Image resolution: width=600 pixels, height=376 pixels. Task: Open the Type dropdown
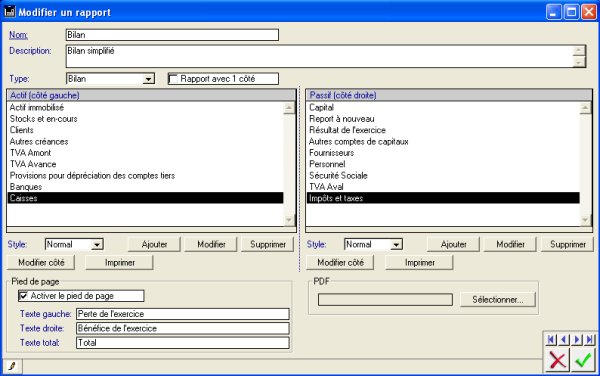click(x=148, y=79)
